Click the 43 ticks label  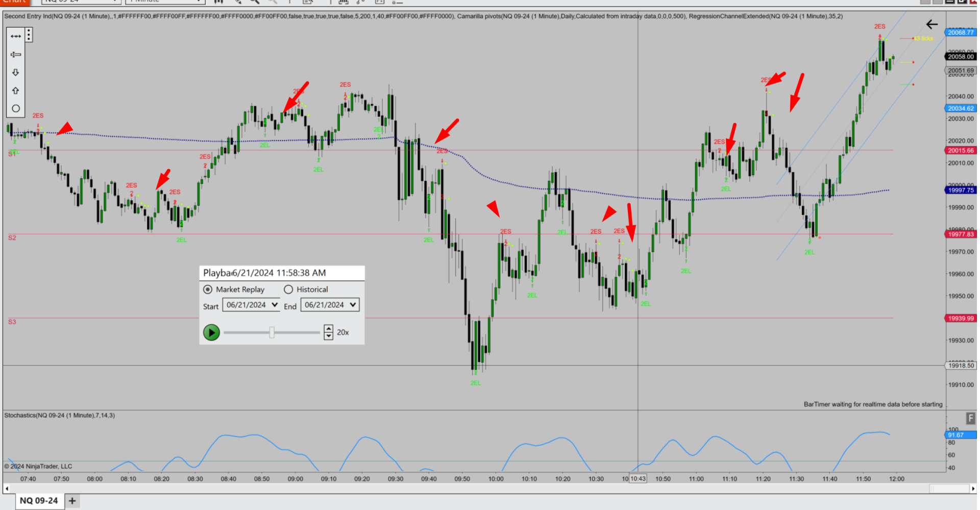pos(923,39)
